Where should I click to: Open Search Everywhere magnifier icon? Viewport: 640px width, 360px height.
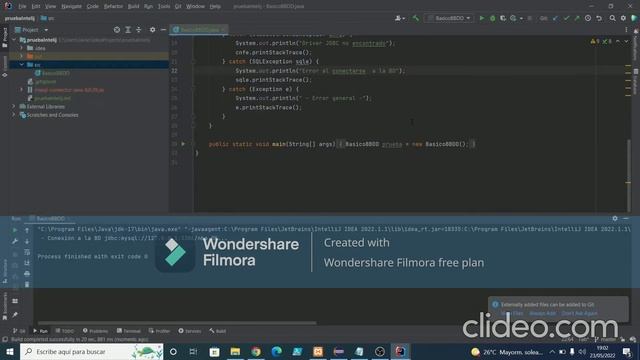point(612,18)
